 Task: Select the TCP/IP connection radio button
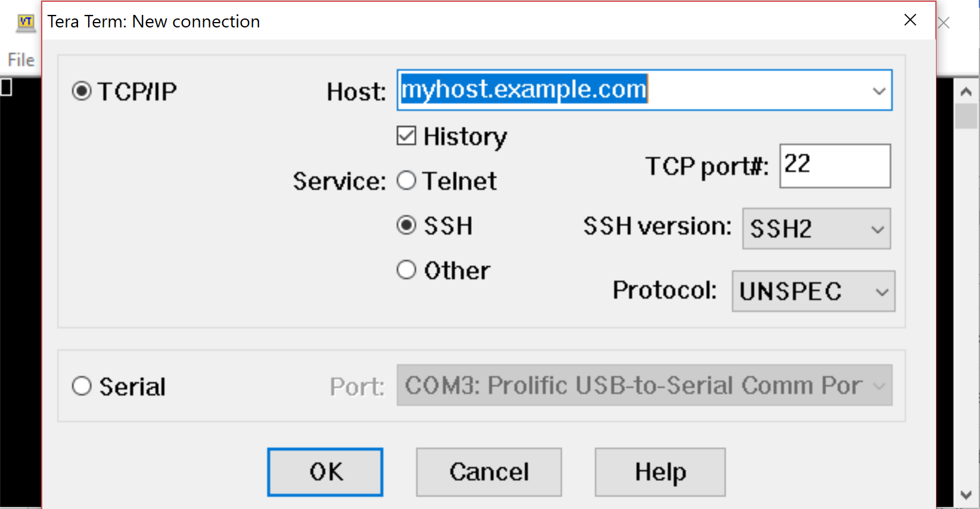coord(82,91)
